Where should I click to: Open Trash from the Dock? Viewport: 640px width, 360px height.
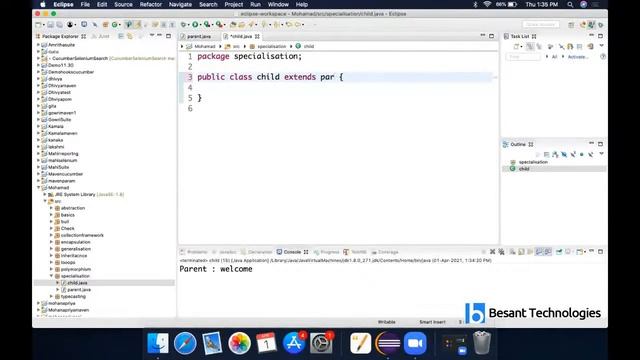pos(482,343)
